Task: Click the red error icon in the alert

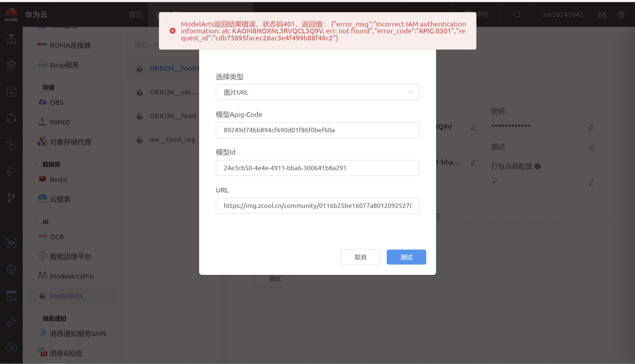Action: 172,31
